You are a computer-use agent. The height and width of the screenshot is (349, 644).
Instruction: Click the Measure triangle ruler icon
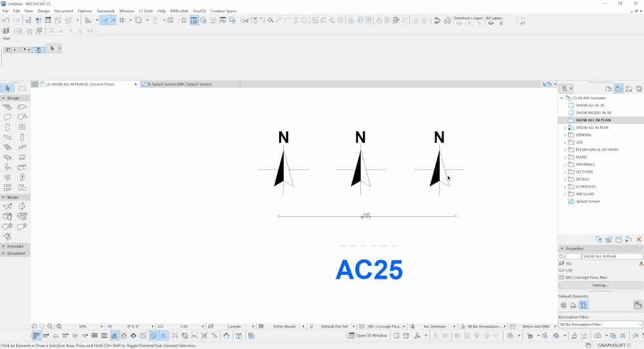pos(88,20)
